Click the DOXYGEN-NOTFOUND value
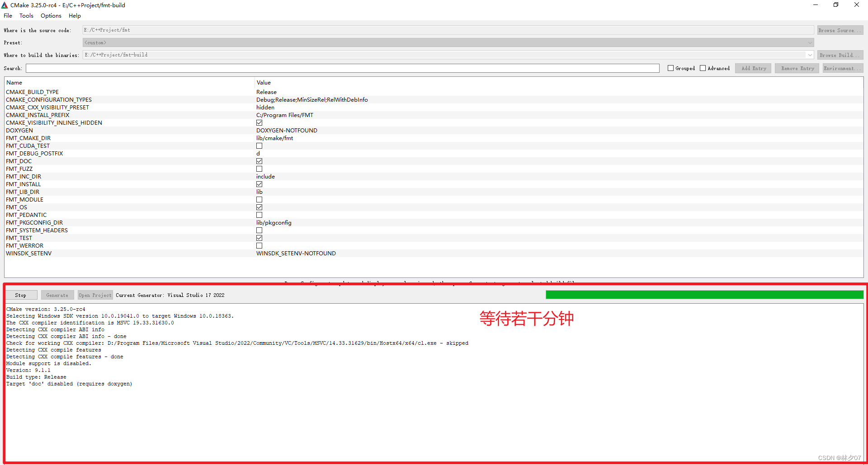This screenshot has width=868, height=465. (287, 131)
